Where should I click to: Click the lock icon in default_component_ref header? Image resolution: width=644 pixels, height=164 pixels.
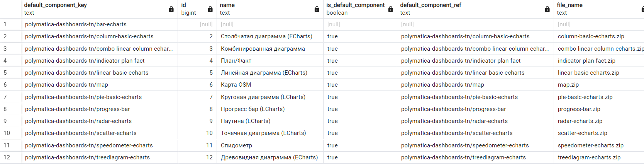point(547,9)
